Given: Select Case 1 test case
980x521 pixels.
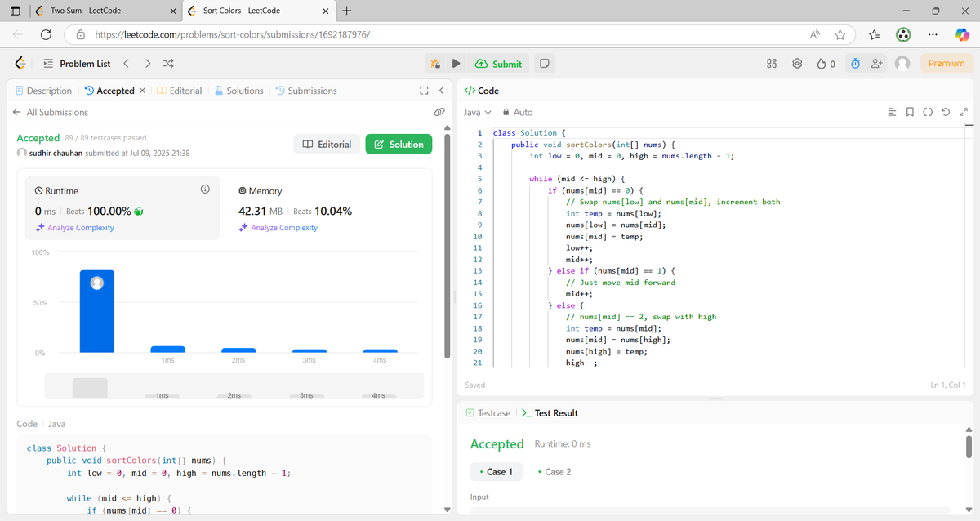Looking at the screenshot, I should (x=496, y=472).
